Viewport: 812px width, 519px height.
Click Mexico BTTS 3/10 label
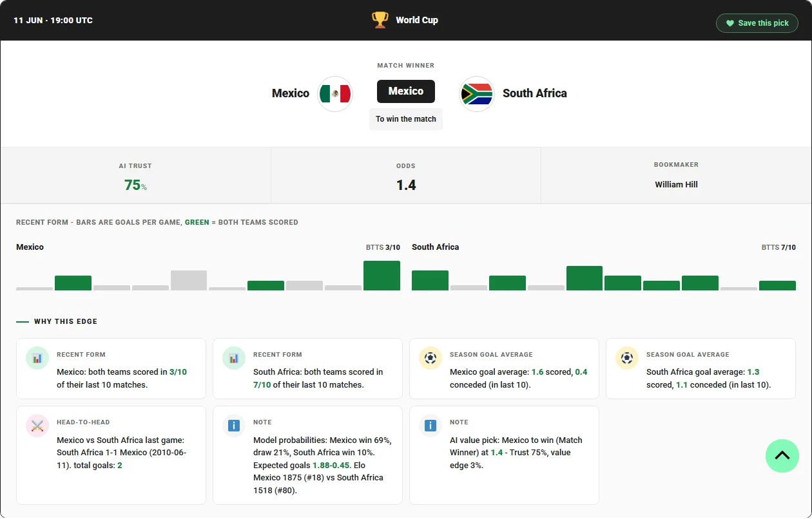point(383,247)
